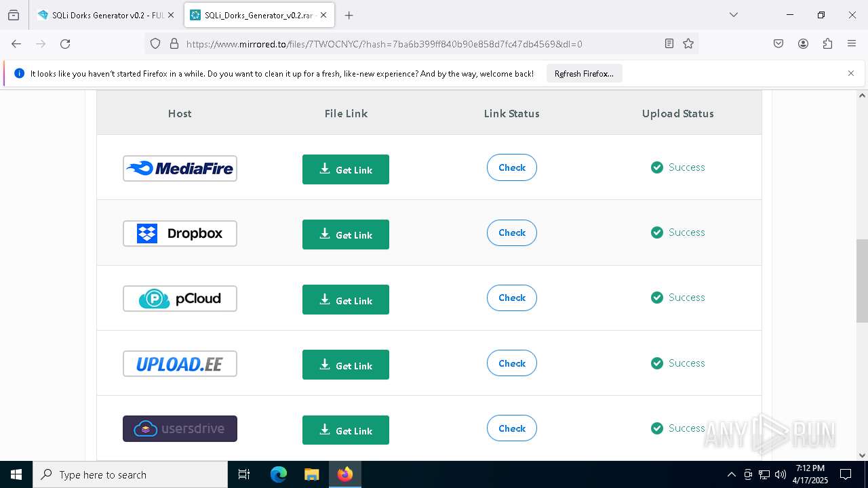The image size is (868, 488).
Task: Click the Refresh Firefox... button
Action: (x=584, y=73)
